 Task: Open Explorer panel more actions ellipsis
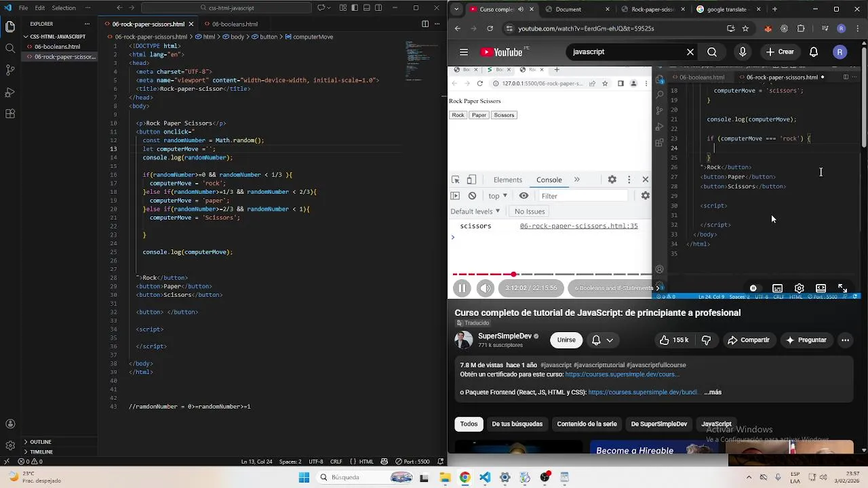click(x=87, y=24)
